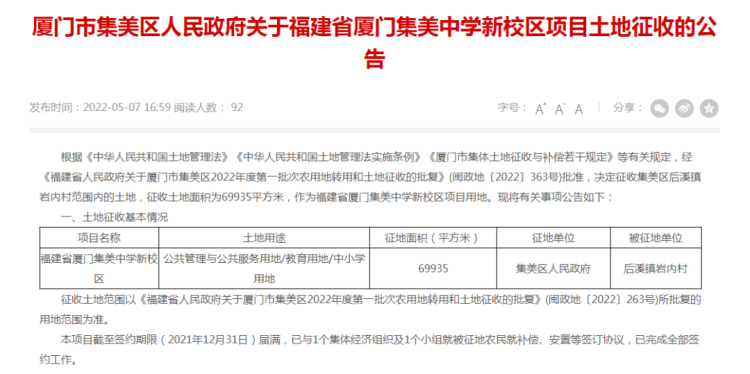This screenshot has height=374, width=750.
Task: Increase font size with A+ button
Action: [540, 109]
